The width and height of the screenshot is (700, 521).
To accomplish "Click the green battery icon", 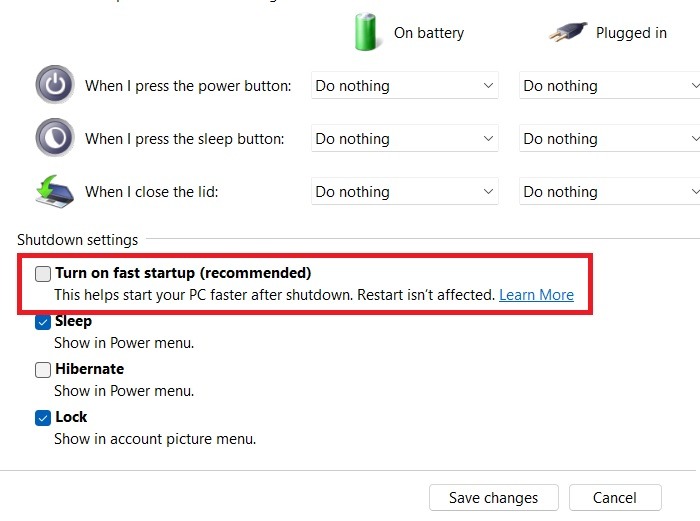I will (x=366, y=32).
